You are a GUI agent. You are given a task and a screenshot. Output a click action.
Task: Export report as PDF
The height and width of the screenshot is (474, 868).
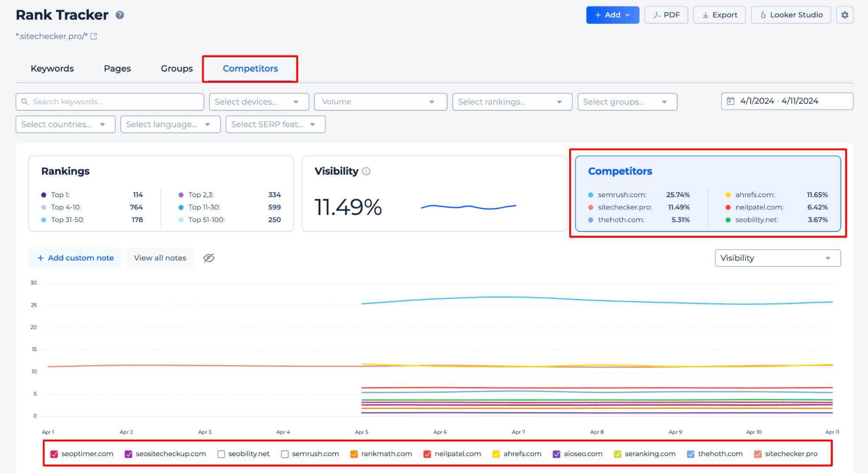(x=666, y=15)
